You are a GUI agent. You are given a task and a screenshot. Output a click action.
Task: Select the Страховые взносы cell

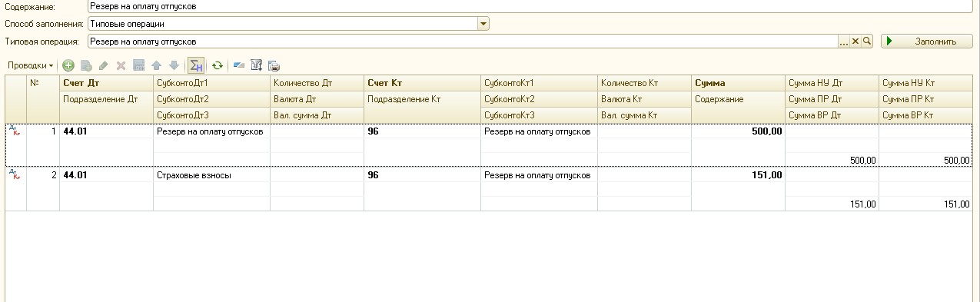pos(211,174)
